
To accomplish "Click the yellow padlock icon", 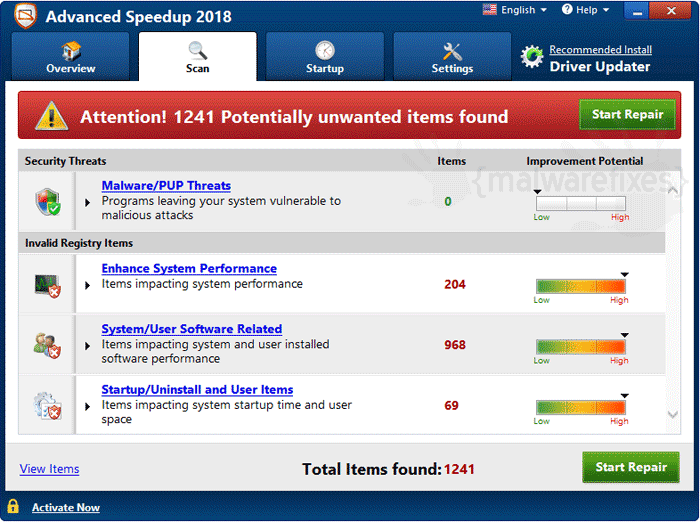I will click(13, 506).
